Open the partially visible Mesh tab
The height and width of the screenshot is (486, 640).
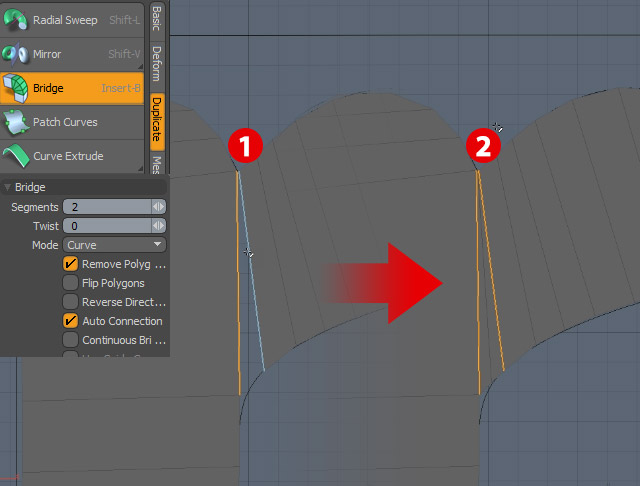click(157, 164)
